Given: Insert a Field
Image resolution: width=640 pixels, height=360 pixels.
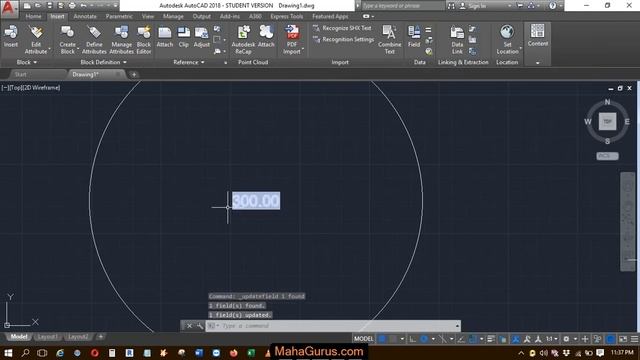Looking at the screenshot, I should [414, 37].
